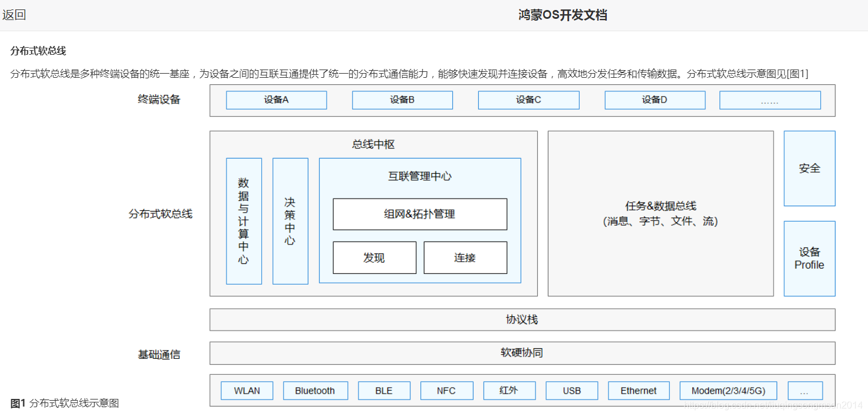Click the WLAN box

click(x=247, y=391)
